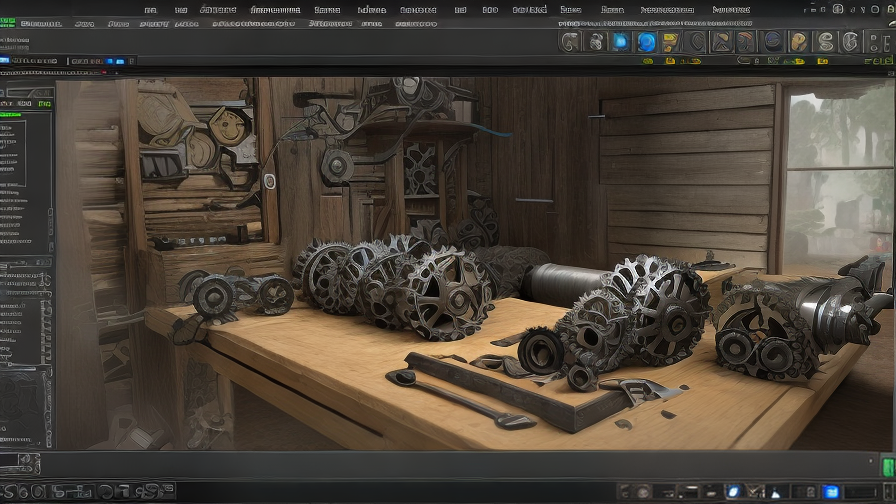Image resolution: width=896 pixels, height=504 pixels.
Task: Click the grey knot-shaped toolbar icon
Action: tap(595, 42)
